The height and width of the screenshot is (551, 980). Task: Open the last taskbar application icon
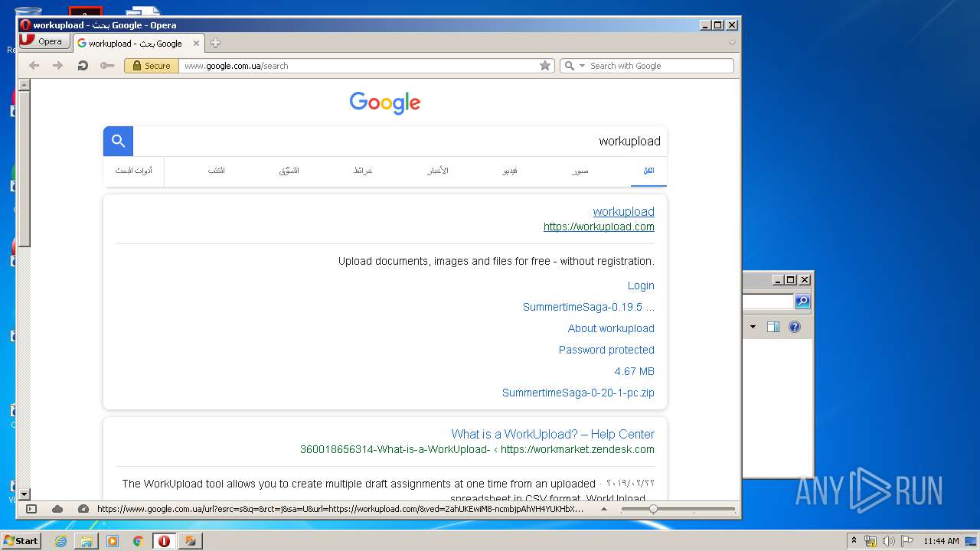pos(191,541)
